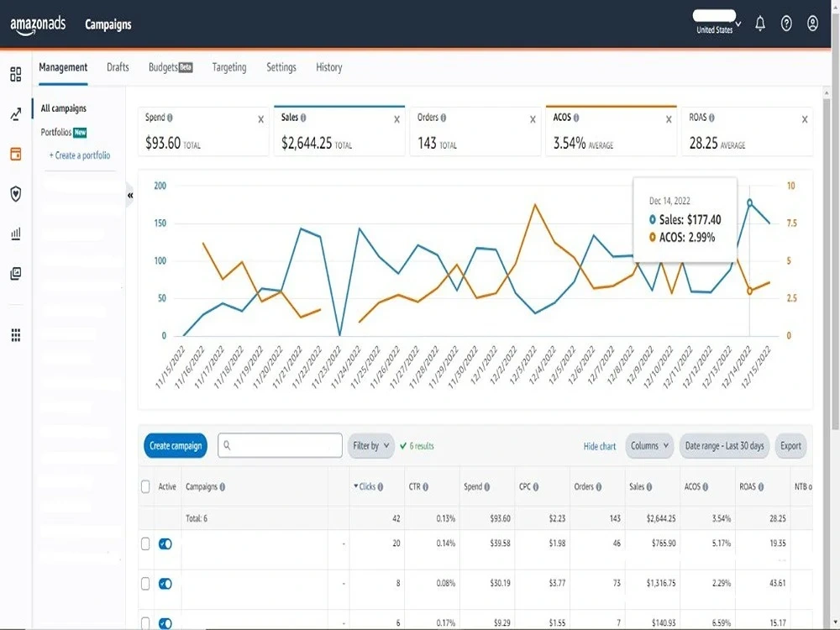840x630 pixels.
Task: Open the bar chart reports icon in sidebar
Action: pos(15,234)
